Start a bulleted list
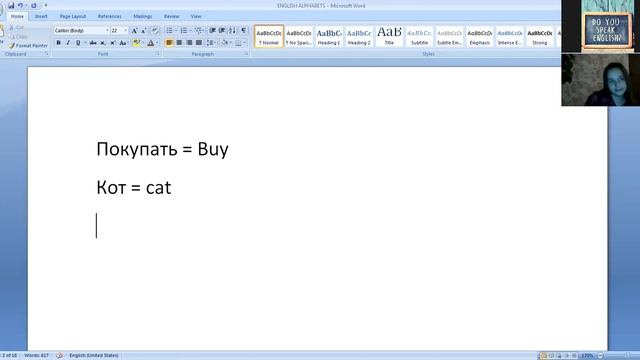 tap(169, 31)
